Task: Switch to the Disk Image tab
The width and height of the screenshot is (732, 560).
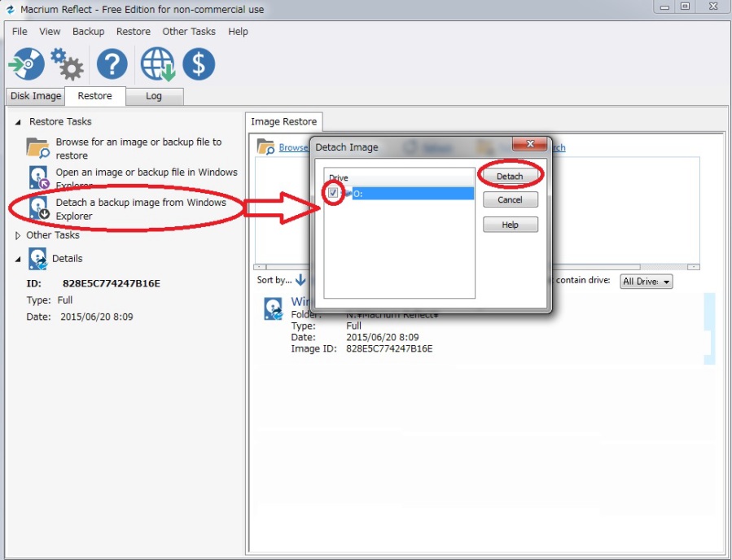Action: (36, 96)
